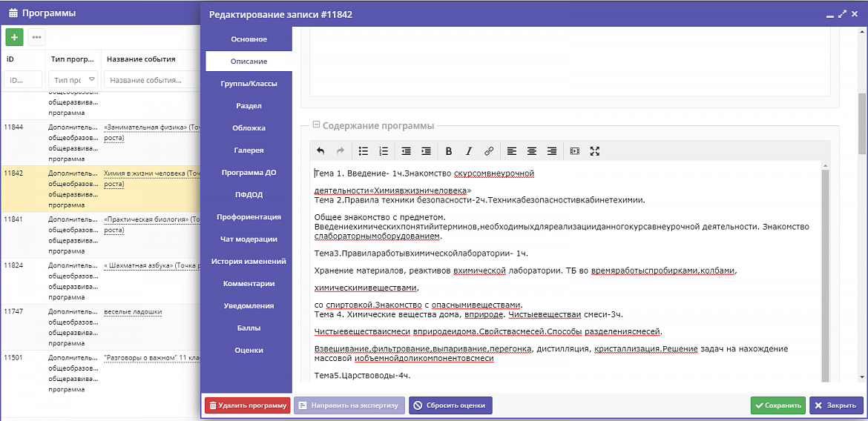Click inside the text area above Содержание программы
868x421 pixels.
pos(570,64)
